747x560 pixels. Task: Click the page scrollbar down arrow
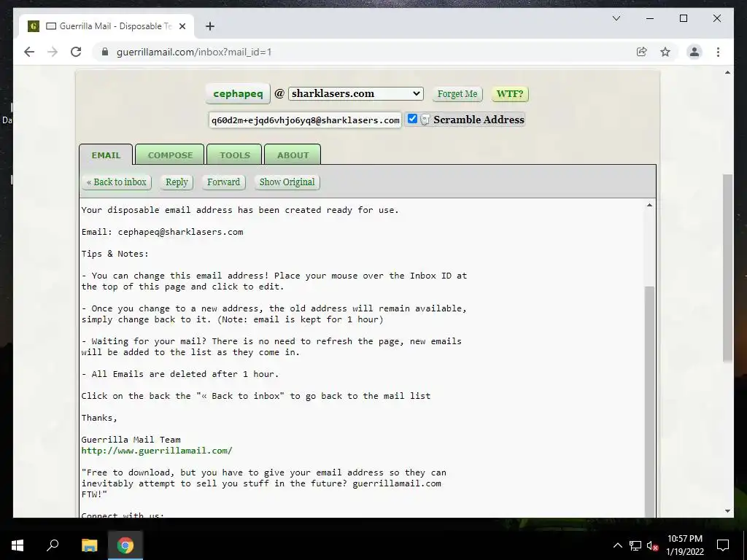(x=727, y=511)
